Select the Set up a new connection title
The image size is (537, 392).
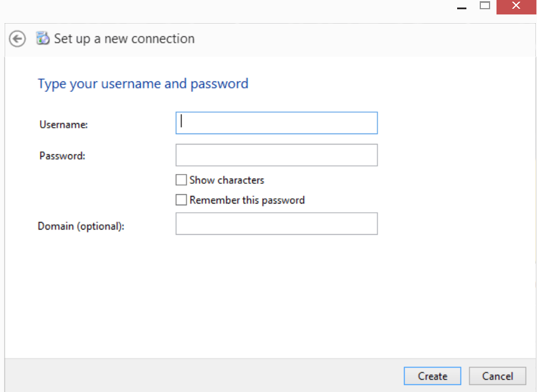[x=124, y=38]
